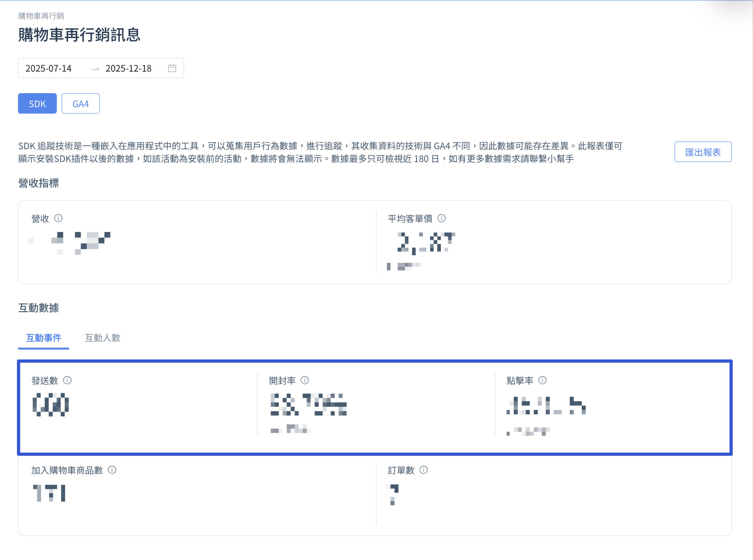Click info icon next to 營收
This screenshot has width=753, height=560.
click(58, 218)
